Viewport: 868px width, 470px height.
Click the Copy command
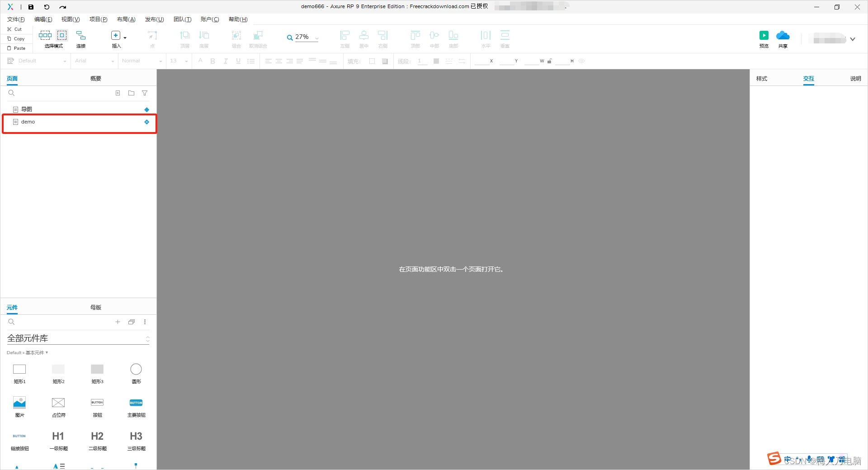pyautogui.click(x=16, y=38)
